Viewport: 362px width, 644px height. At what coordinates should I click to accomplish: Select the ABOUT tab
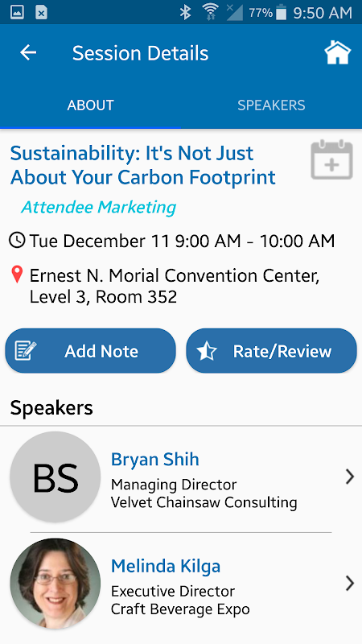tap(90, 105)
